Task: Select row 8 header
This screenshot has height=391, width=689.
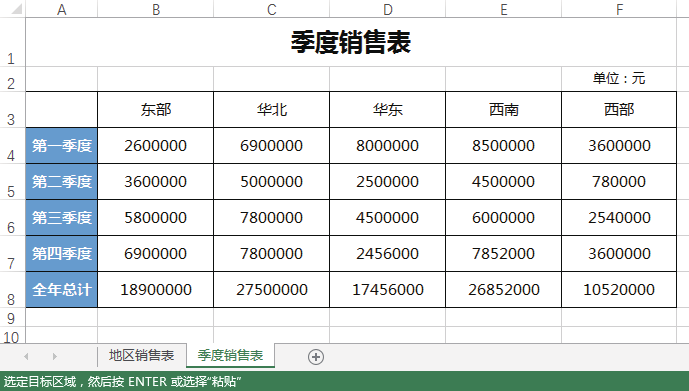Action: pyautogui.click(x=12, y=290)
